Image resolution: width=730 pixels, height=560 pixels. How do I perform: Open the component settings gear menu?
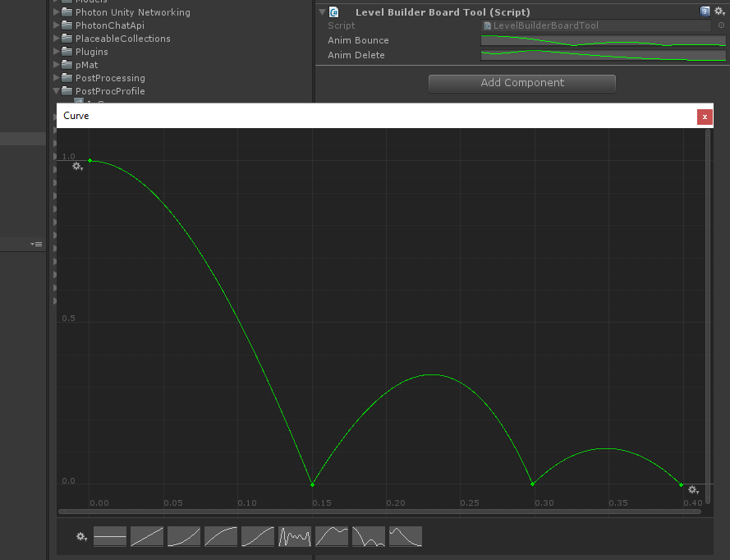click(719, 11)
